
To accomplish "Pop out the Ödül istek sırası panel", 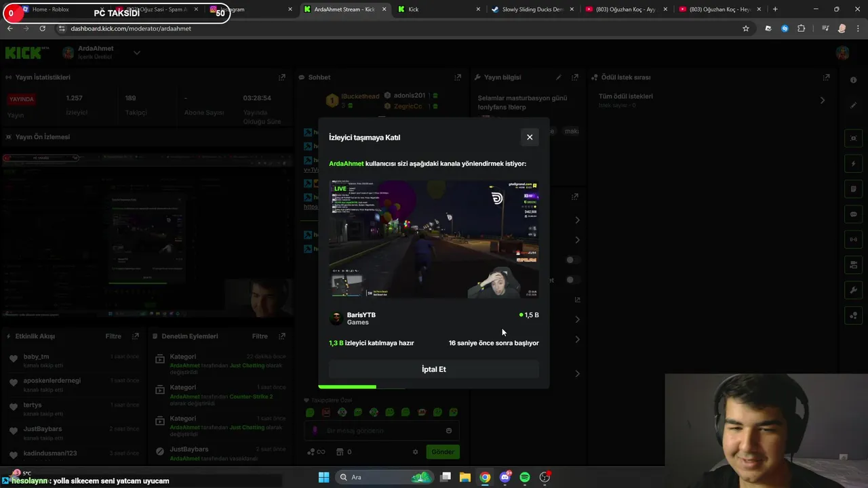I will [826, 77].
